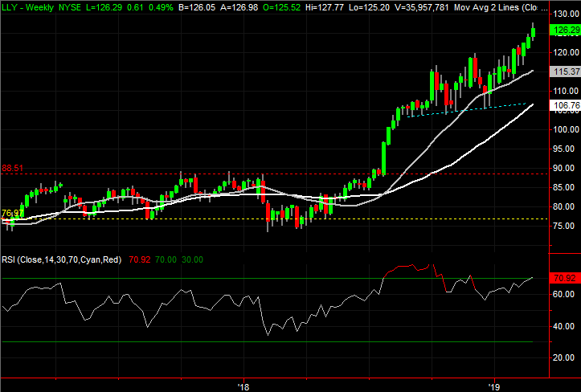Select the ask value A=126.98

(239, 7)
